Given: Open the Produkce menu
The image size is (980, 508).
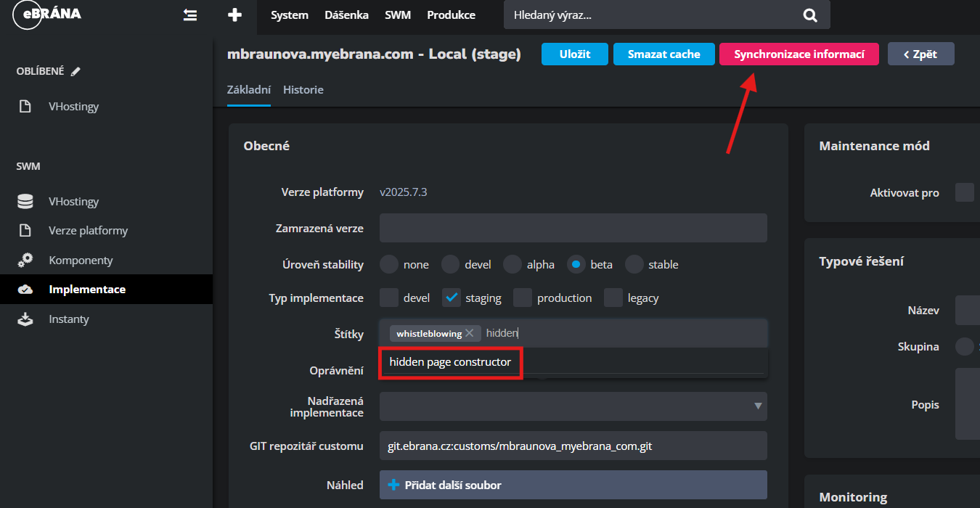Looking at the screenshot, I should point(451,15).
